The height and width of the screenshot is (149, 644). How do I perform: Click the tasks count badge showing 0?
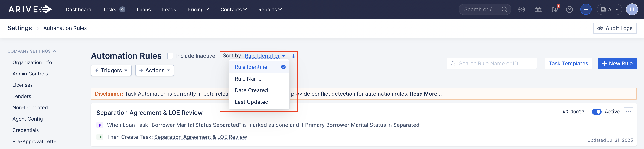[x=122, y=9]
